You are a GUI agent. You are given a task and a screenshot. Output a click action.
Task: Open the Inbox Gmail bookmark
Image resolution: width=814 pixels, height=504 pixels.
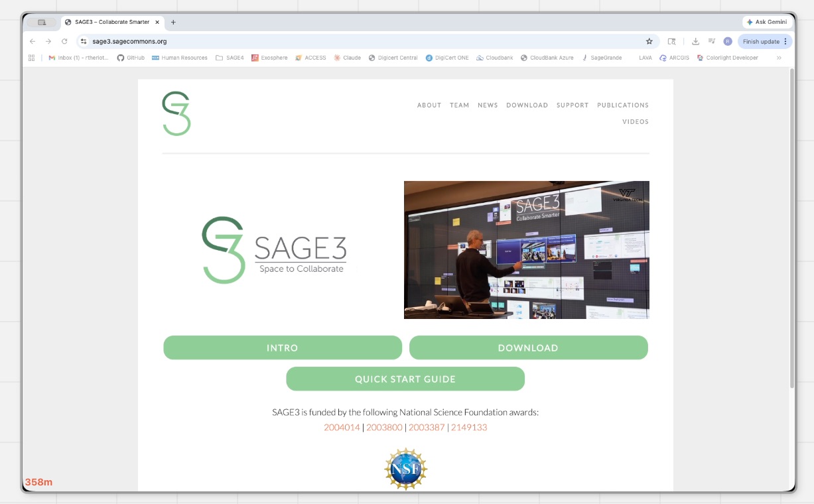pos(79,58)
